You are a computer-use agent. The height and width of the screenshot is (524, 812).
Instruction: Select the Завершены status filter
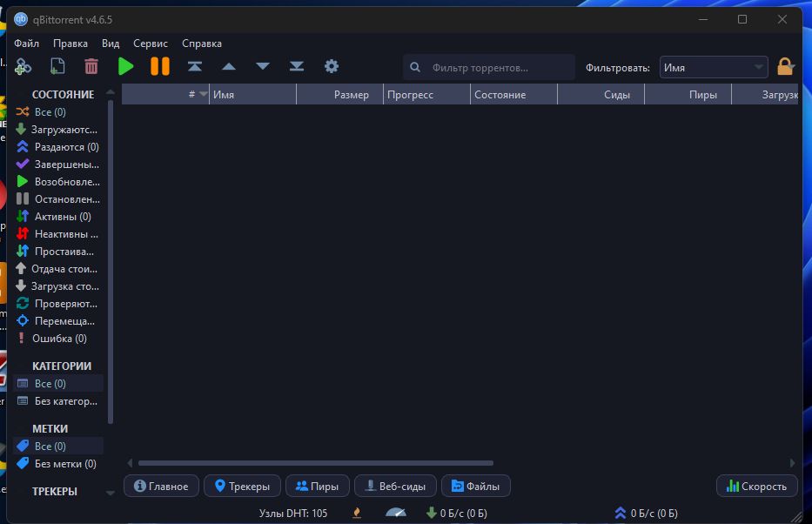coord(58,165)
